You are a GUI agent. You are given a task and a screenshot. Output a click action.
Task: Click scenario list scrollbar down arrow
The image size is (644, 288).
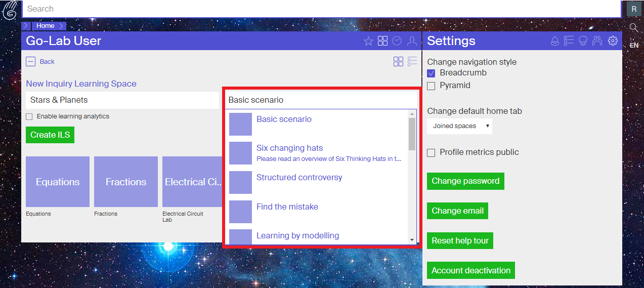412,240
